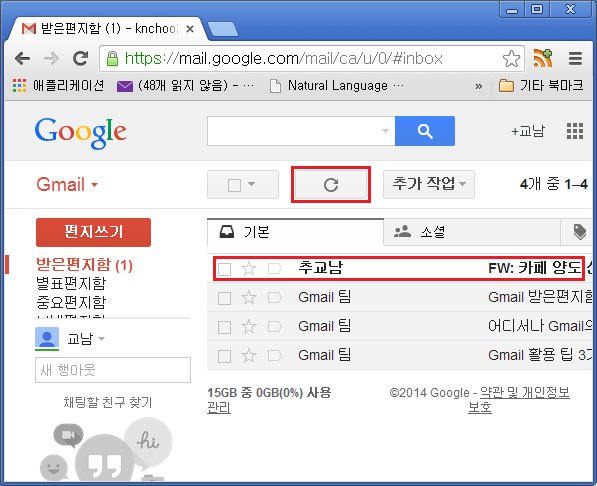Click the 4개 중 1–4 message count
The image size is (597, 486).
click(554, 184)
